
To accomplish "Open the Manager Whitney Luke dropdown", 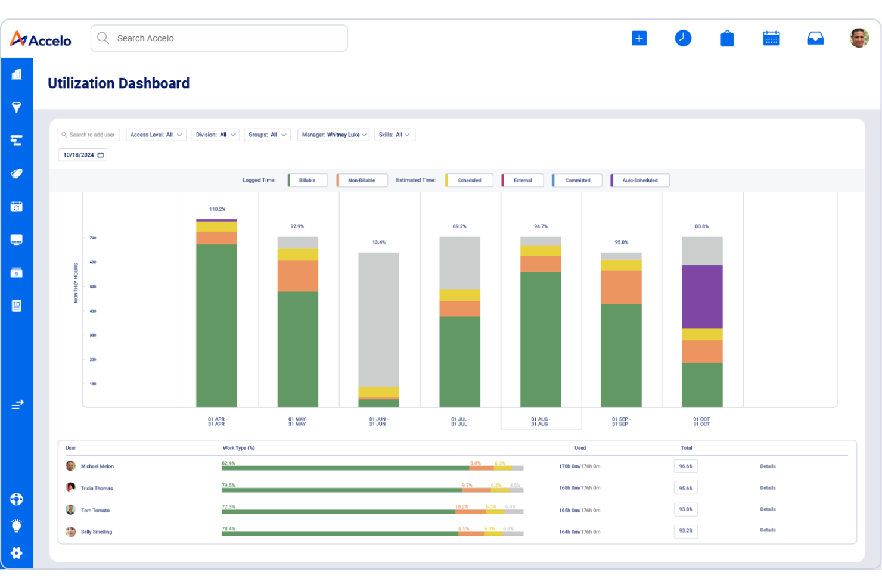I will point(333,135).
